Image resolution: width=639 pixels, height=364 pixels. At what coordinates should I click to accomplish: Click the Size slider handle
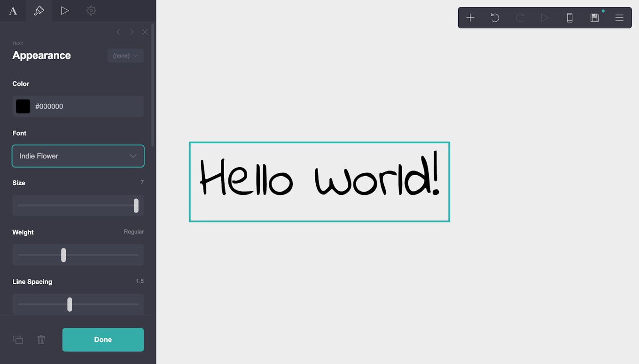click(x=136, y=205)
